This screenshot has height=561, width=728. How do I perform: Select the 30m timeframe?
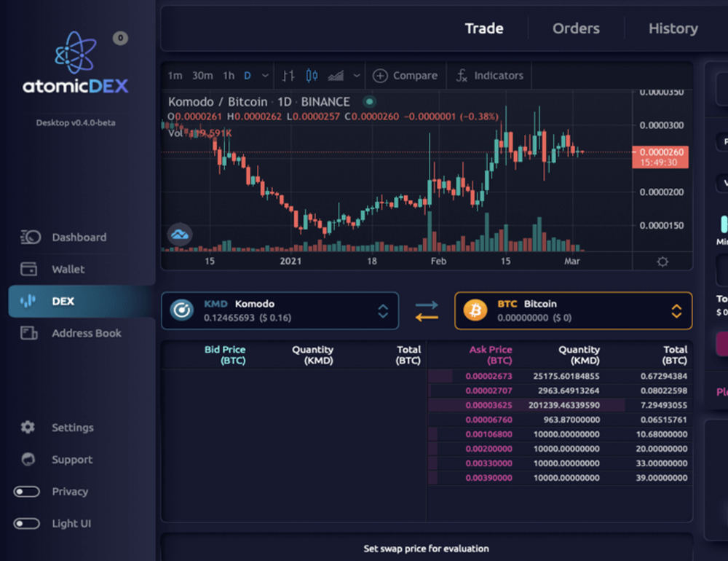(x=202, y=75)
